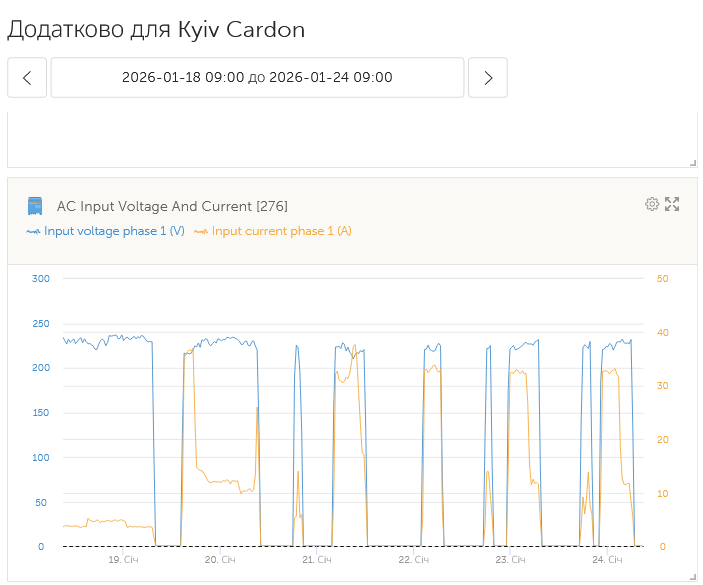
Task: Click the AC Input Voltage And Current title
Action: click(172, 206)
